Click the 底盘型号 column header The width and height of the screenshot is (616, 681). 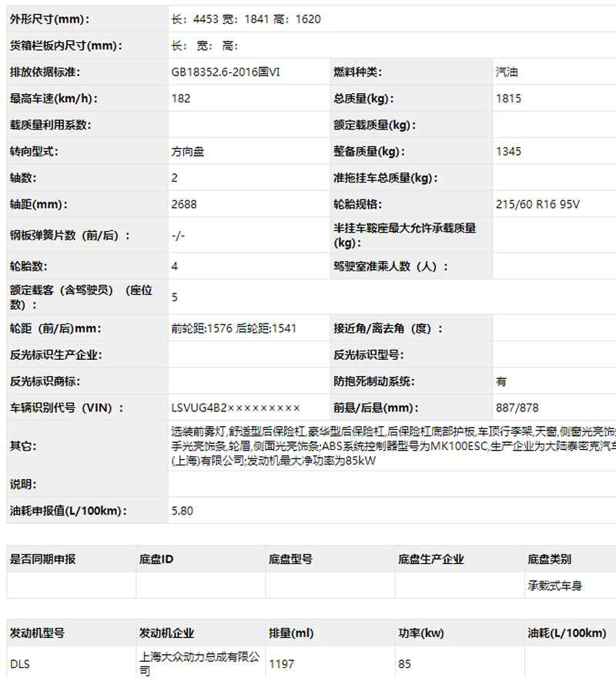point(290,559)
